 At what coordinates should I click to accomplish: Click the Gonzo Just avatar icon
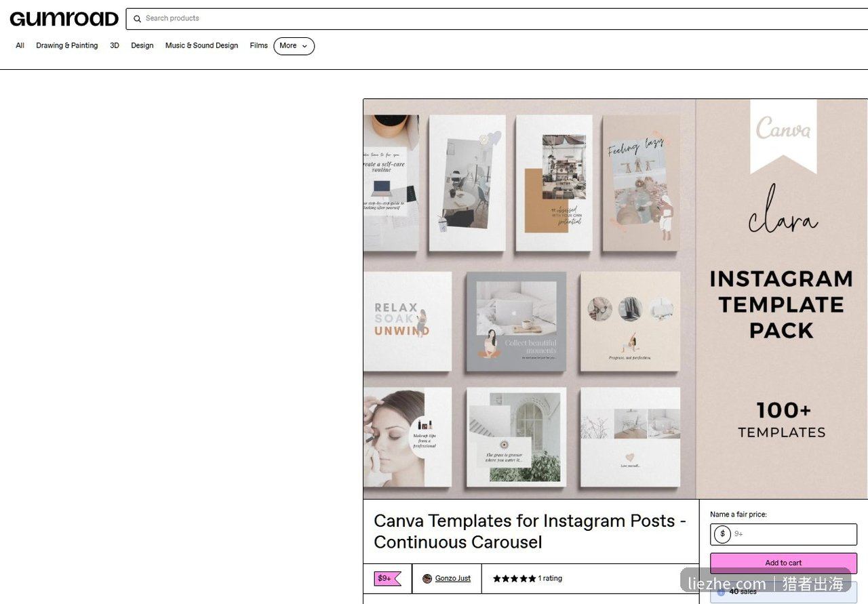(x=427, y=578)
